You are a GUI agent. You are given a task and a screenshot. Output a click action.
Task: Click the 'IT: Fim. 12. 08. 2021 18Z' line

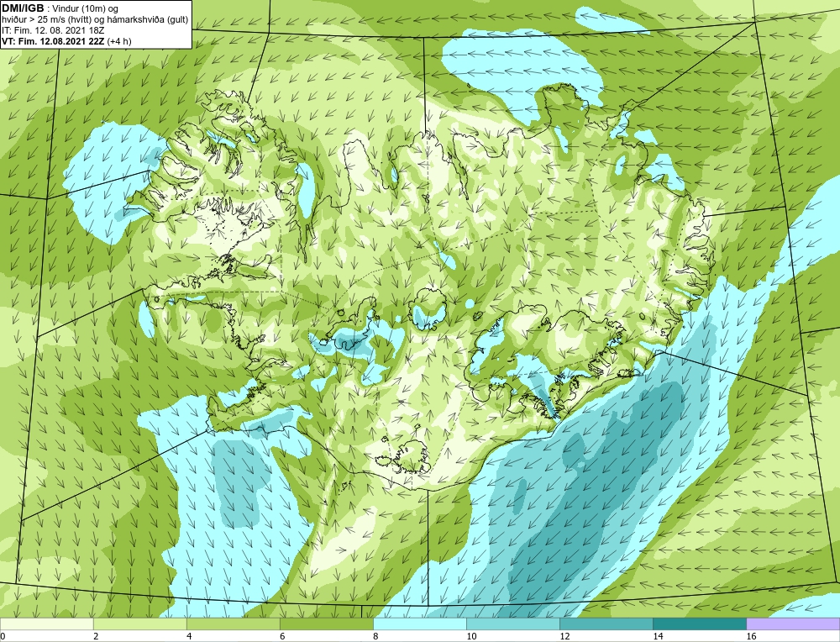tap(52, 30)
